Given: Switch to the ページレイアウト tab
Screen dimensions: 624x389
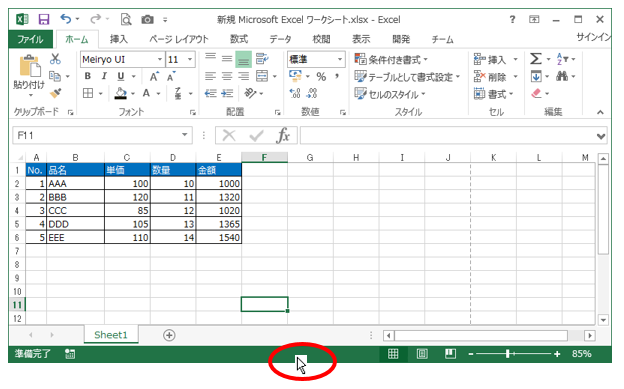Looking at the screenshot, I should coord(179,39).
